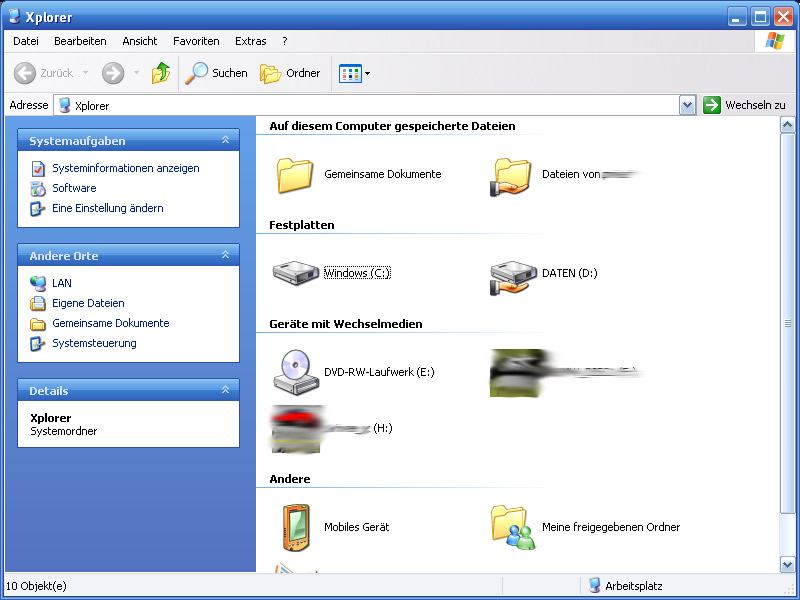Open the views dropdown arrow
Viewport: 800px width, 600px height.
point(367,73)
